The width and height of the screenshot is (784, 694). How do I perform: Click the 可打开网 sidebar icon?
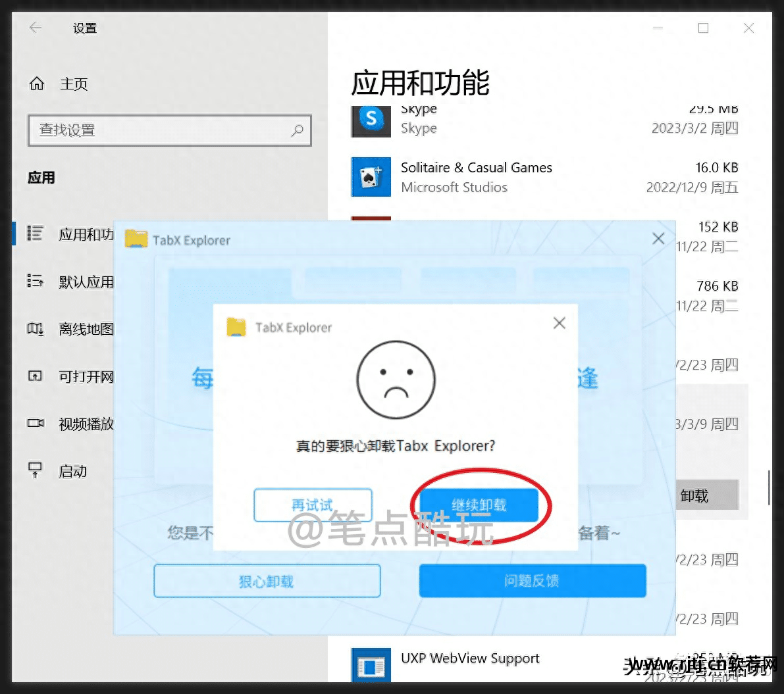35,376
